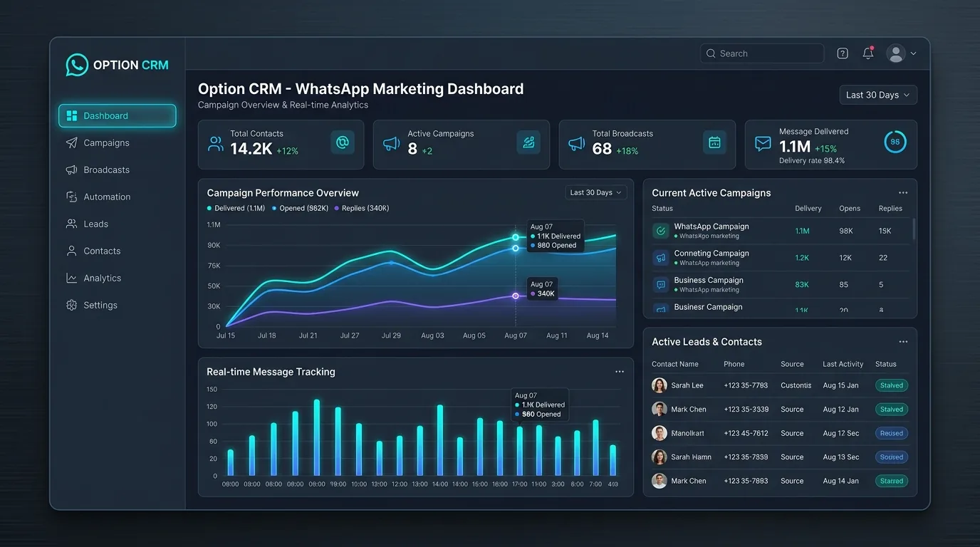Open the WhatsApp Campaign row
The width and height of the screenshot is (980, 547).
pos(781,231)
